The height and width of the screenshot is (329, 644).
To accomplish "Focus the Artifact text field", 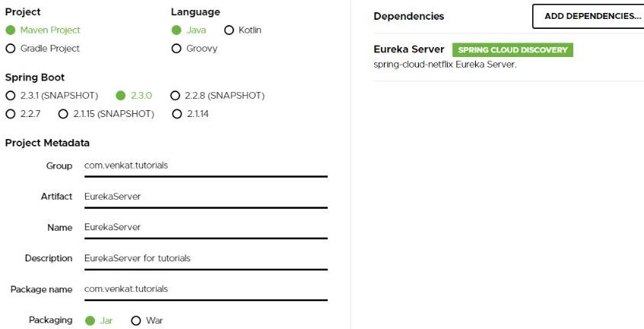I will [x=205, y=197].
